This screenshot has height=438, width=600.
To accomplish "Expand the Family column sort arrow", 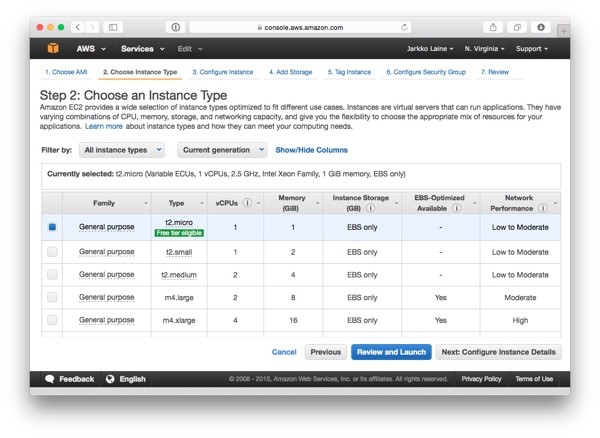I will coord(146,203).
